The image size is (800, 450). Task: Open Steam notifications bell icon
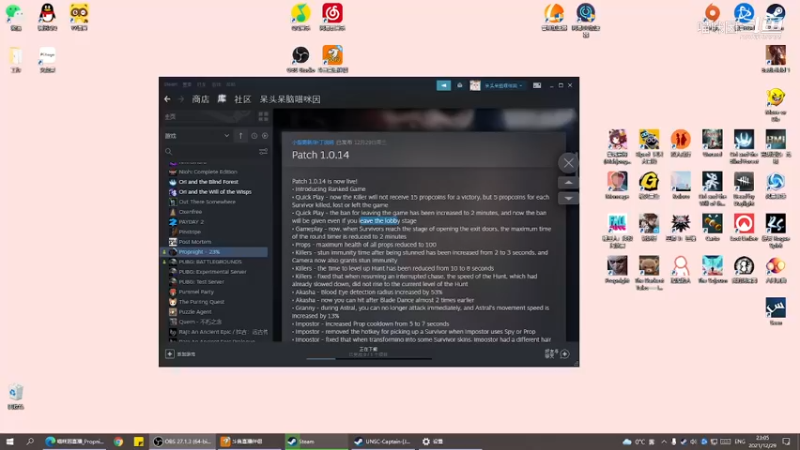(x=460, y=85)
